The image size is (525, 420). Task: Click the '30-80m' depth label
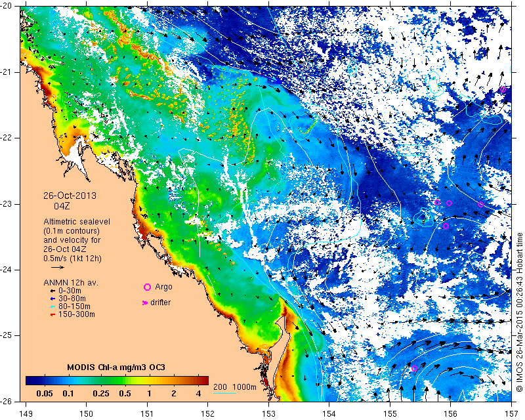pos(72,299)
